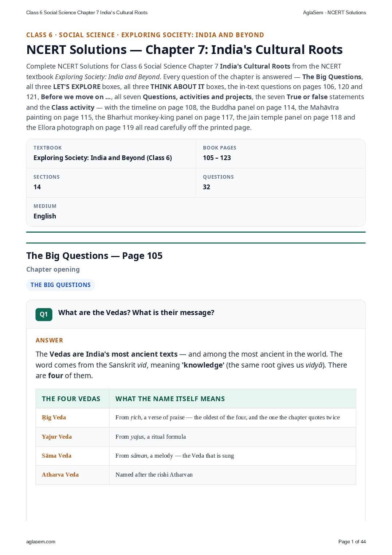Click the SECTIONS 14 info cell
Viewport: 392px width, 555px height.
111,183
